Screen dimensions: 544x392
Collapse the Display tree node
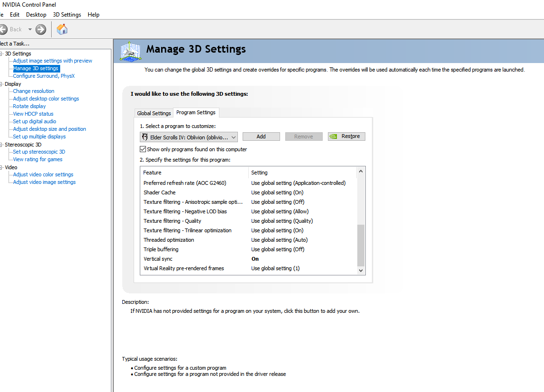[x=1, y=84]
